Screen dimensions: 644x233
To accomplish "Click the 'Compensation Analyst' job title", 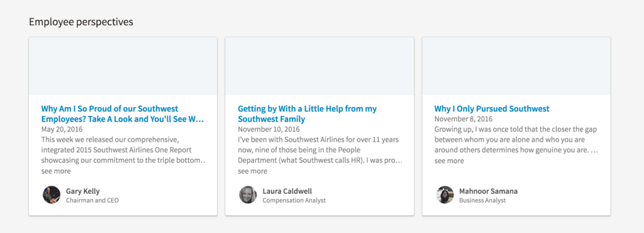I will pyautogui.click(x=294, y=200).
